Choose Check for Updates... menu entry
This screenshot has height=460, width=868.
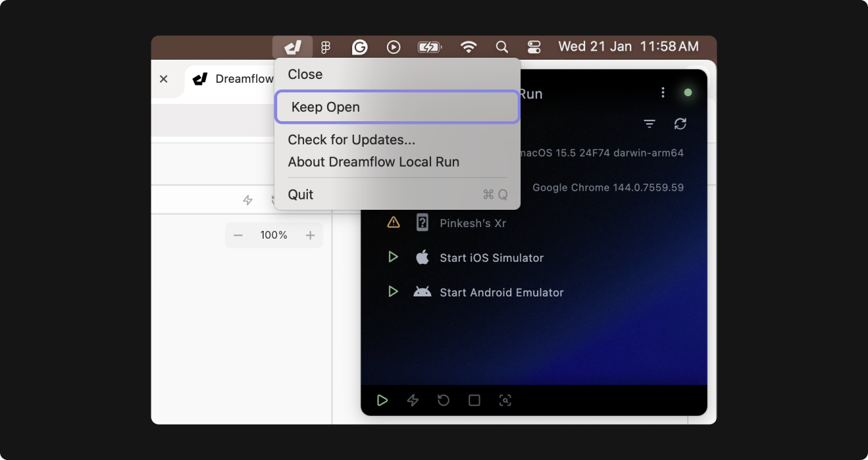coord(352,140)
